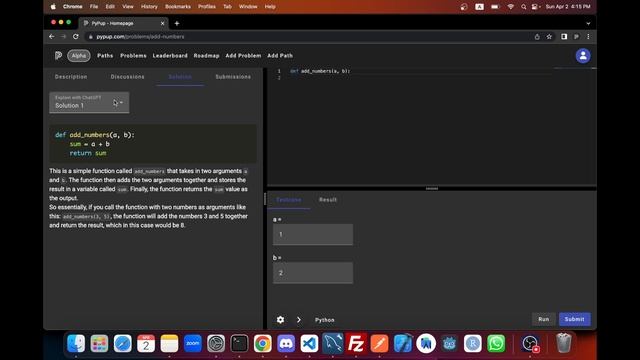This screenshot has height=360, width=640.
Task: Open the user profile avatar
Action: click(x=583, y=56)
